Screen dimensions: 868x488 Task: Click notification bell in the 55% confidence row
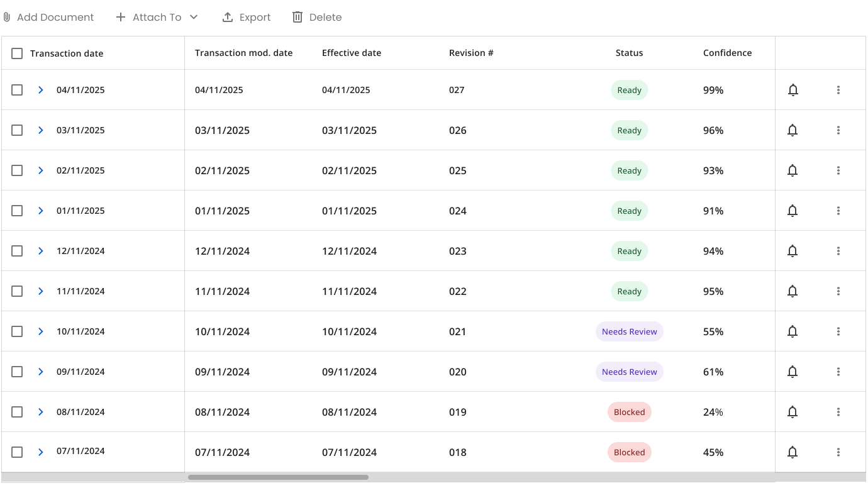coord(793,331)
